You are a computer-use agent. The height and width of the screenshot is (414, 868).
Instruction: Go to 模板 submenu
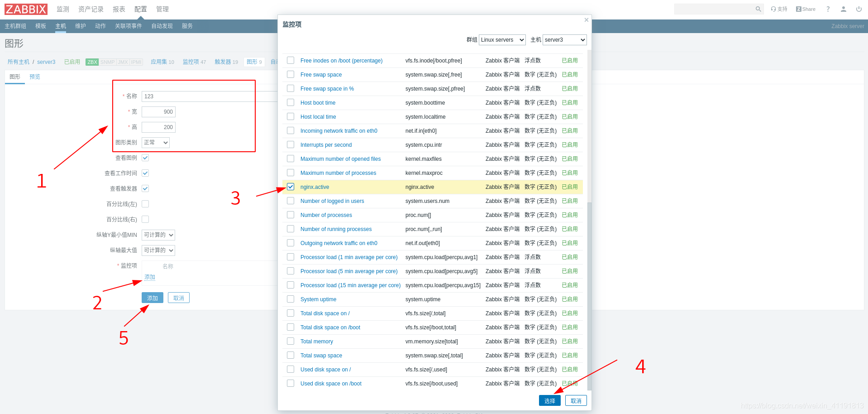[41, 26]
